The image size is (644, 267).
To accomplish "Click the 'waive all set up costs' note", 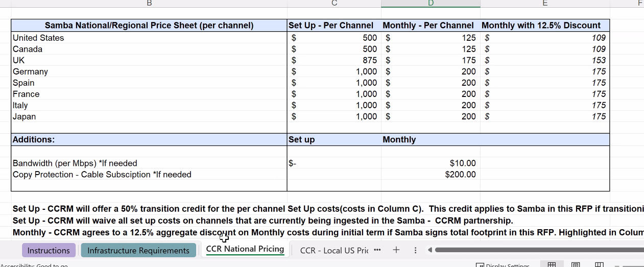I will (263, 221).
